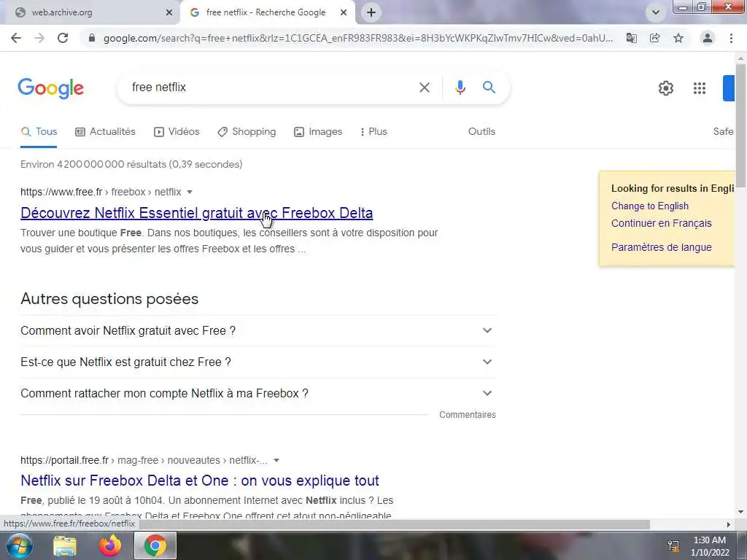Open dropdown arrow next to free.fr URL
Image resolution: width=747 pixels, height=560 pixels.
pyautogui.click(x=190, y=192)
